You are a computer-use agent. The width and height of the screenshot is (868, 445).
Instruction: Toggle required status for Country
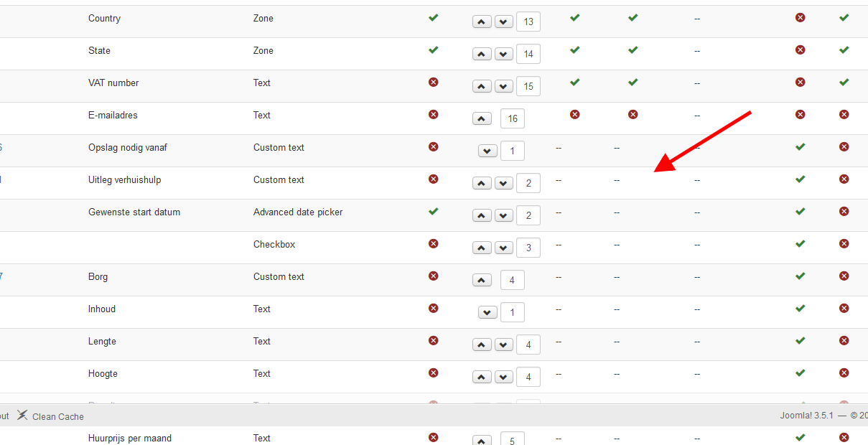[433, 18]
